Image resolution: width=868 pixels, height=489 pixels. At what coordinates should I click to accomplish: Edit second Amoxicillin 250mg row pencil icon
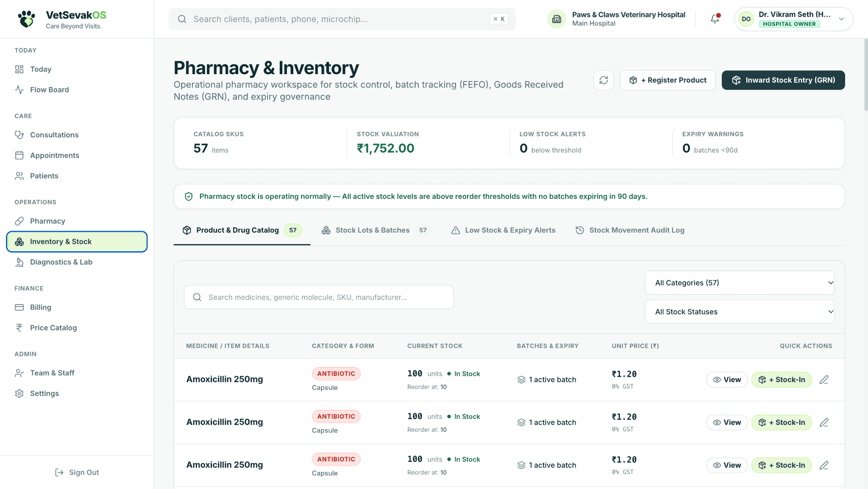point(824,422)
